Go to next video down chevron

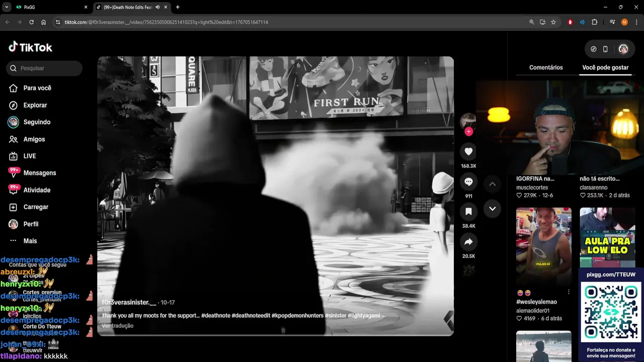[492, 209]
